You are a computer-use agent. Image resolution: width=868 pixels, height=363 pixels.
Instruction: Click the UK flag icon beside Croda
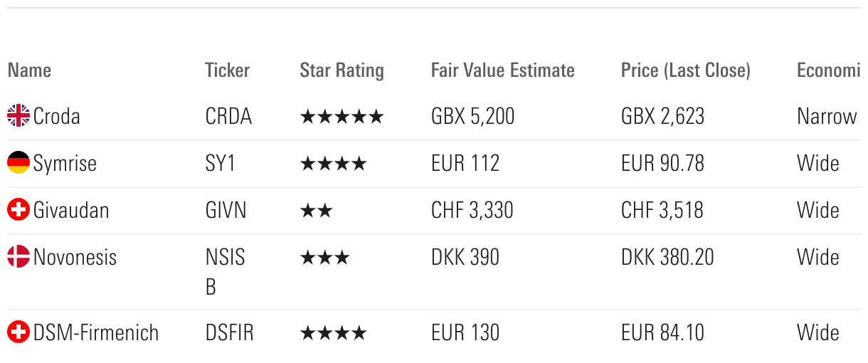click(x=18, y=116)
